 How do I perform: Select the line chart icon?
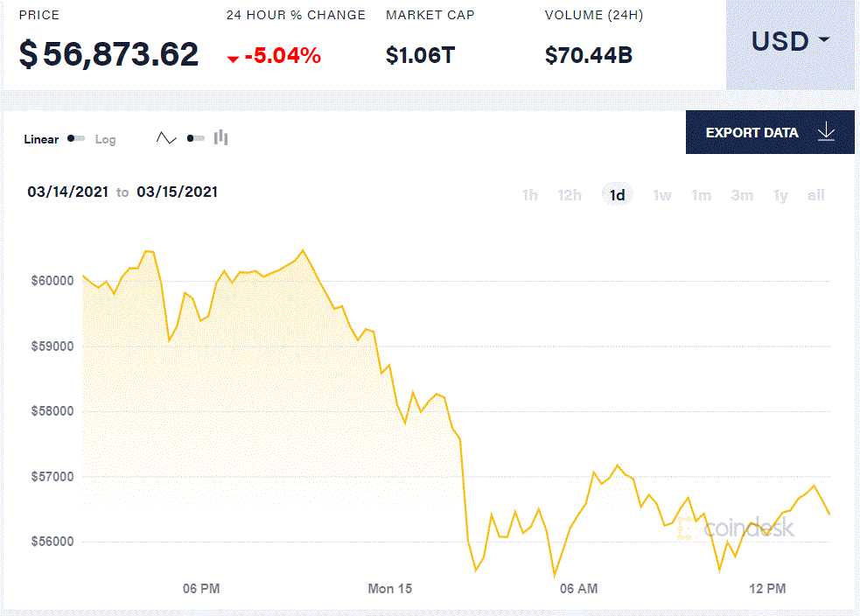pos(166,137)
